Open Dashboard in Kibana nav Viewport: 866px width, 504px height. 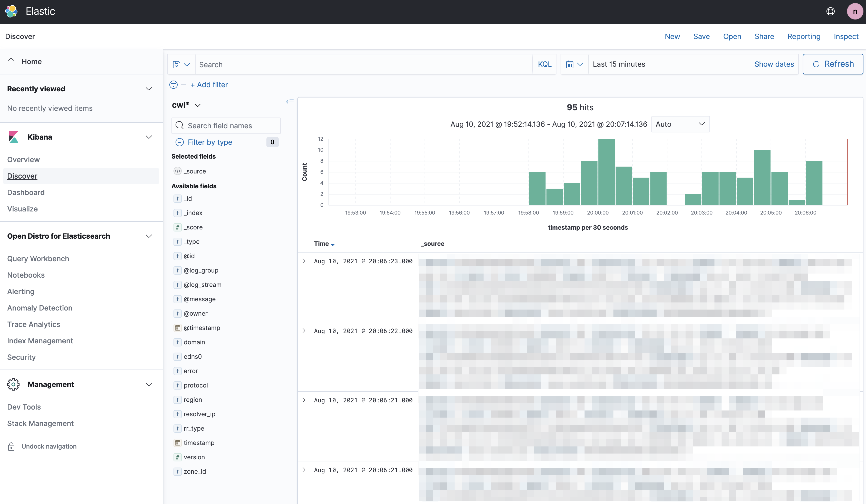coord(26,192)
